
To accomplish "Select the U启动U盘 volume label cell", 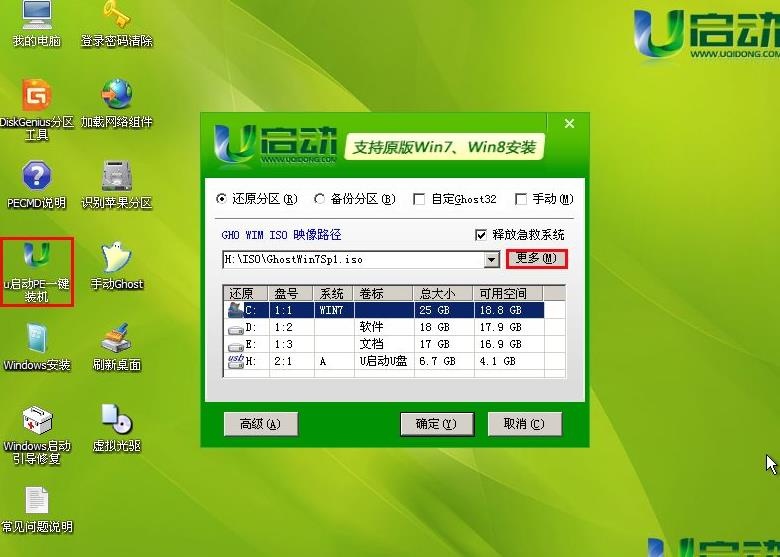I will (x=384, y=361).
